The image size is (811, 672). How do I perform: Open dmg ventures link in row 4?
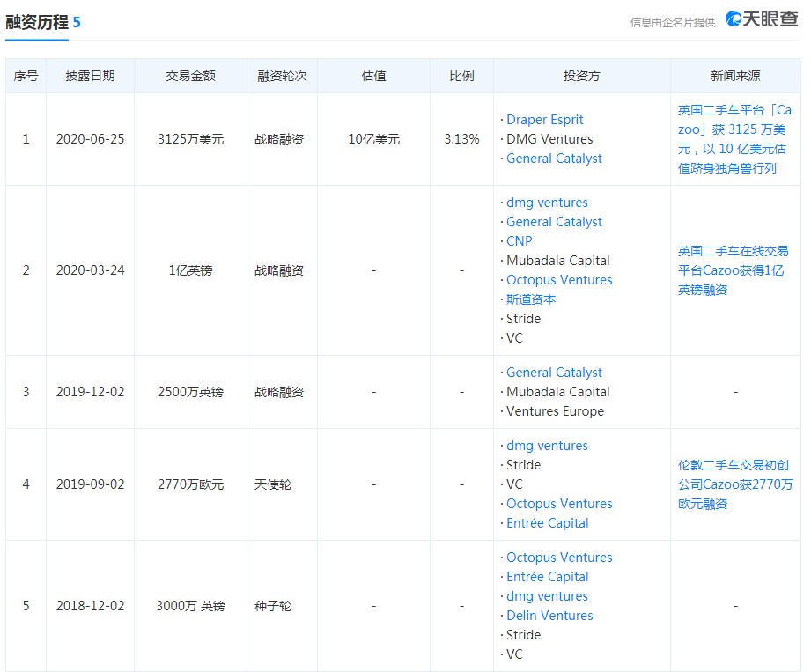coord(547,446)
